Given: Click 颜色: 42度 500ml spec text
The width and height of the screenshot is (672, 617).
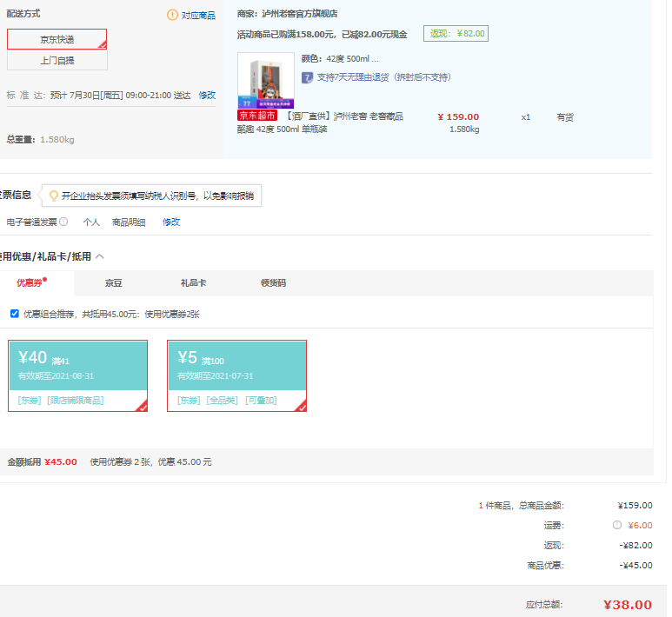Looking at the screenshot, I should point(340,59).
